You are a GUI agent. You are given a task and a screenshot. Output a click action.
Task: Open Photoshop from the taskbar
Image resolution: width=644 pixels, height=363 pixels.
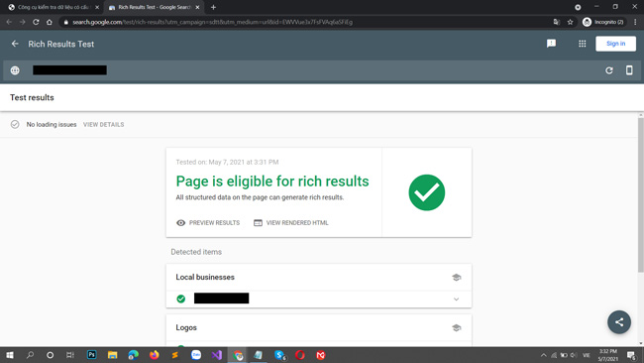click(x=91, y=355)
